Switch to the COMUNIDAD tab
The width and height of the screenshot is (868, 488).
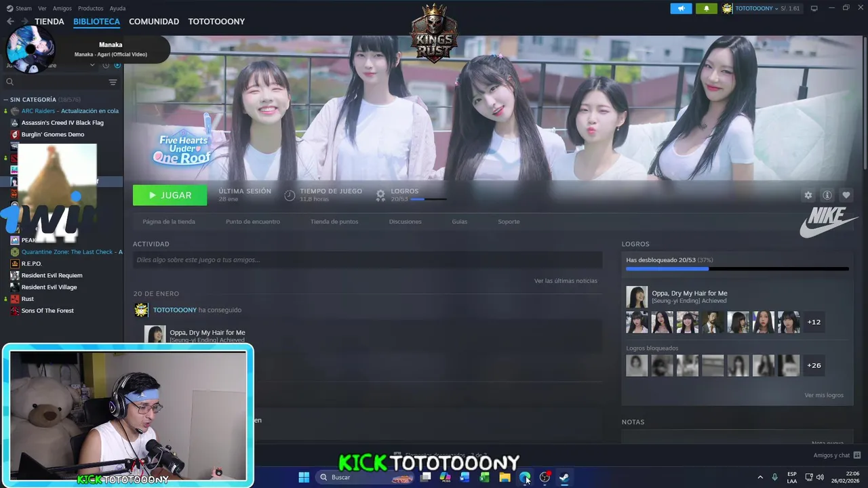[x=154, y=22]
